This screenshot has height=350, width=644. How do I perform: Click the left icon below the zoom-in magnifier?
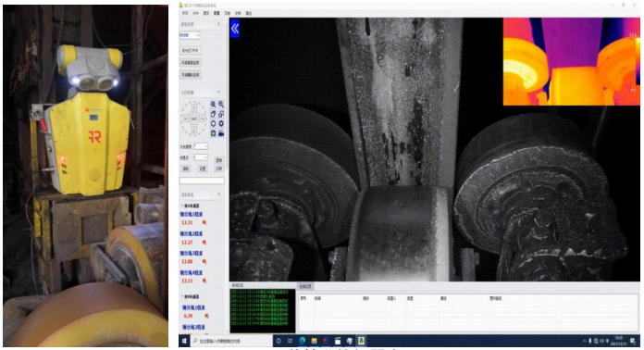(x=213, y=114)
